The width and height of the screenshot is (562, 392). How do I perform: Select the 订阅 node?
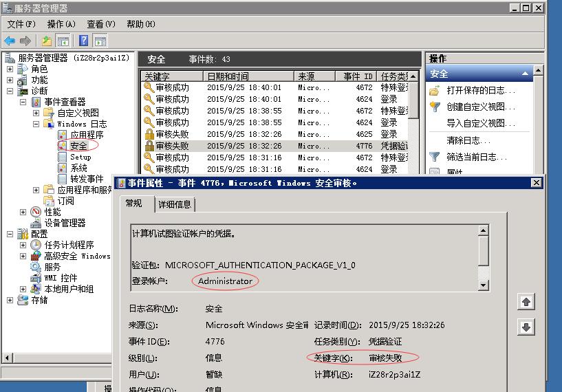click(x=65, y=201)
